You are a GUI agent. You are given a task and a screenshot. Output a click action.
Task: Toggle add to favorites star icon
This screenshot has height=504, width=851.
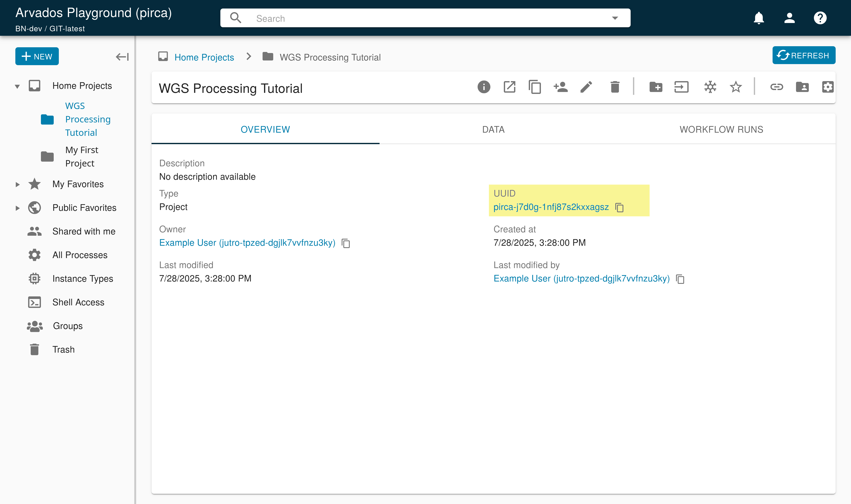pyautogui.click(x=736, y=87)
